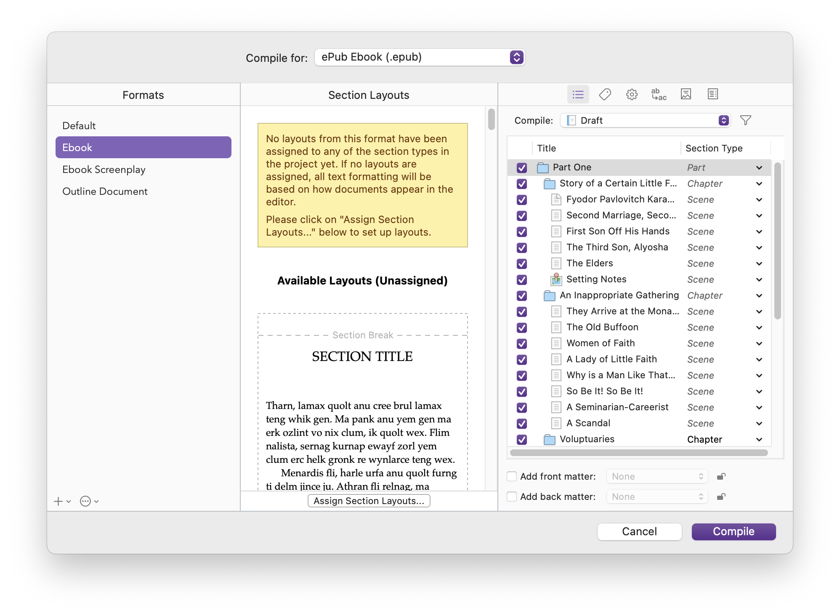840x616 pixels.
Task: Open the Compile for format dropdown
Action: pos(419,57)
